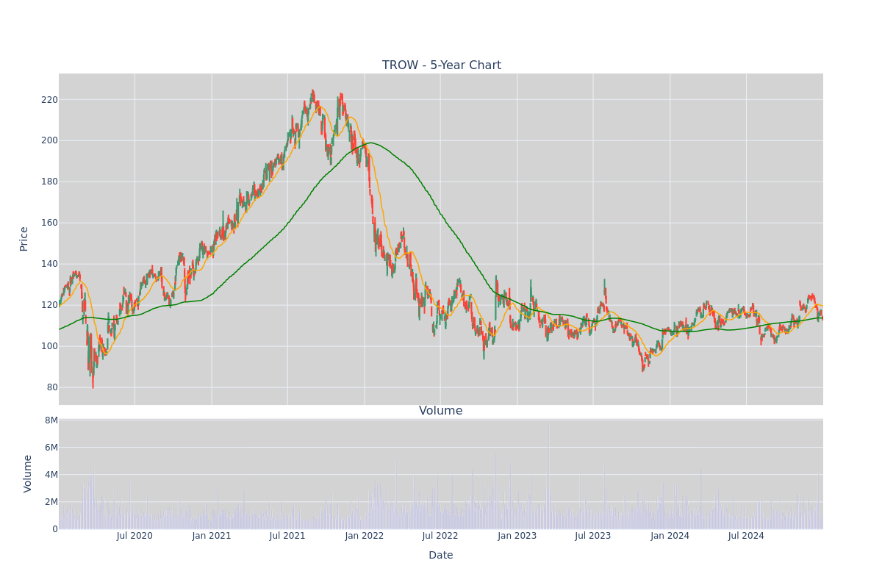Click the 8M volume tick label
Viewport: 882px width, 588px height.
51,420
